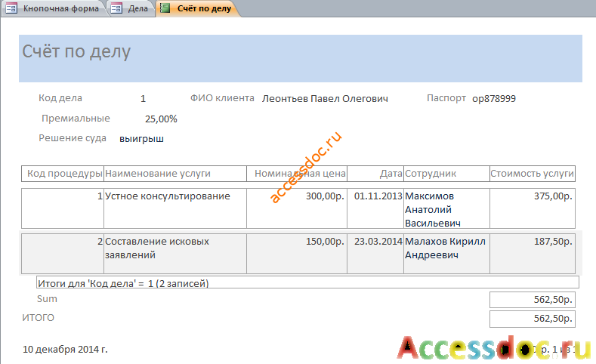
Task: Open the Дела tab
Action: [x=132, y=8]
